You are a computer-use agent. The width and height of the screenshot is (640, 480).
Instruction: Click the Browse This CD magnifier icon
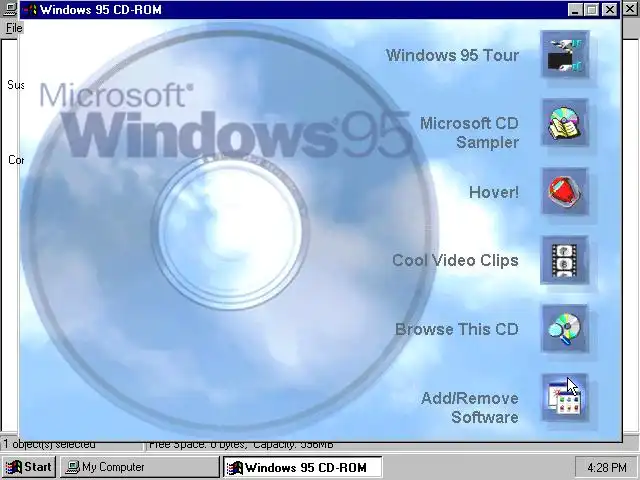565,329
